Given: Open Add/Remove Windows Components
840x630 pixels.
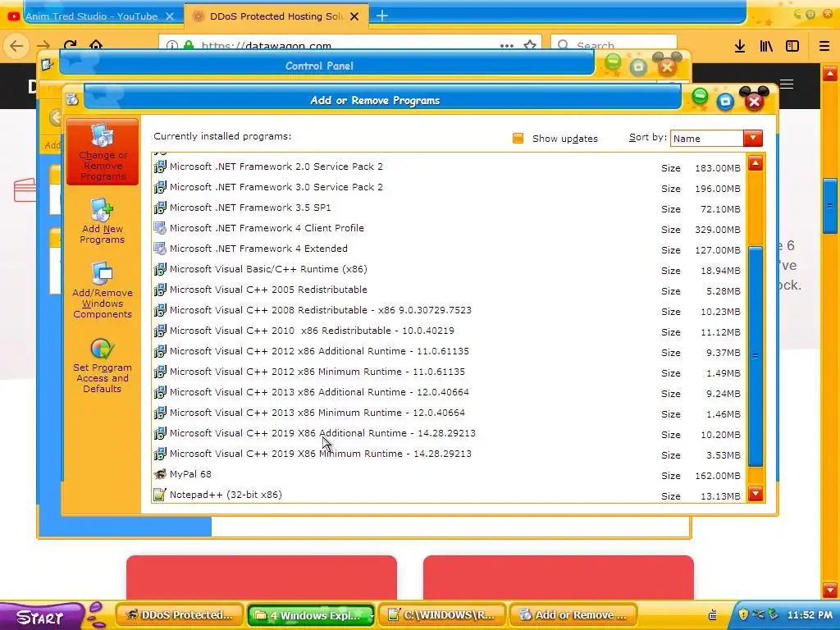Looking at the screenshot, I should click(102, 291).
